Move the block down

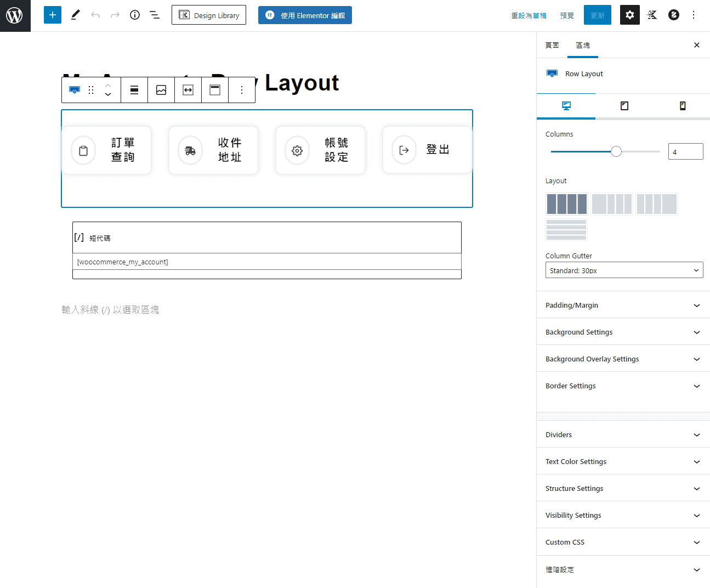(x=108, y=95)
